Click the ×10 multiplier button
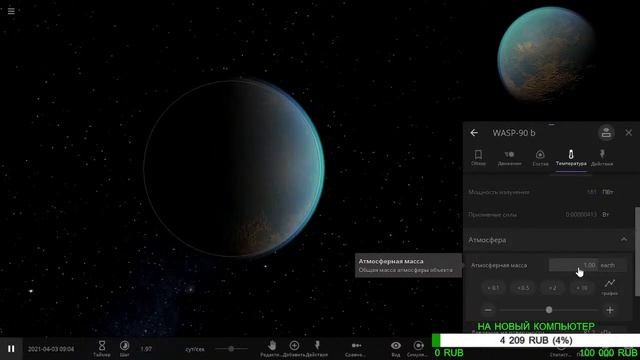640x360 pixels. coord(582,288)
